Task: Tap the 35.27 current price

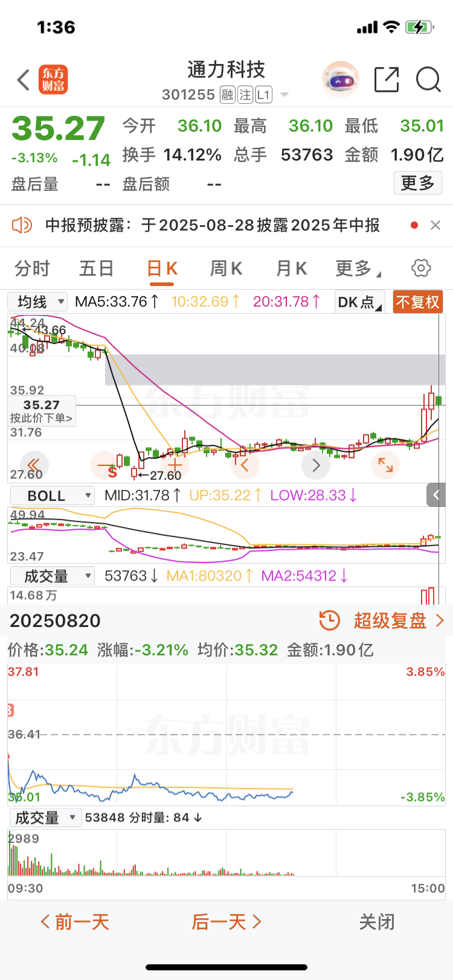Action: click(x=59, y=128)
